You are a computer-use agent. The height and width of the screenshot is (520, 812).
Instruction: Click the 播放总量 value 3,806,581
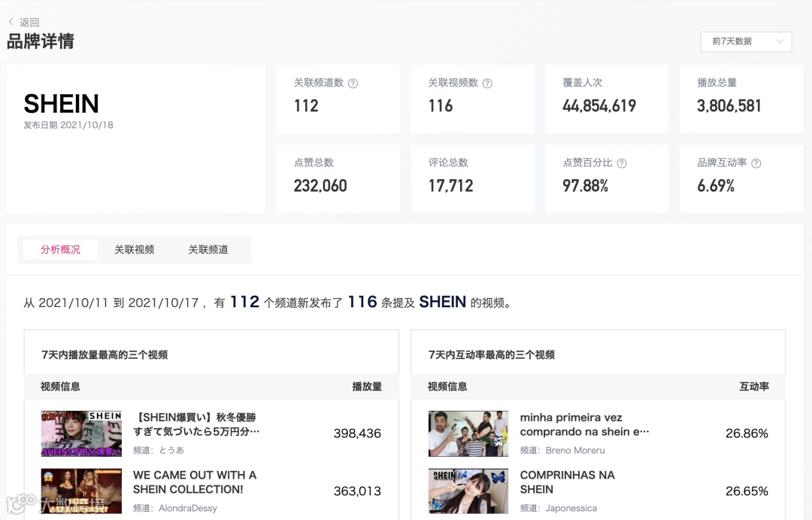729,106
